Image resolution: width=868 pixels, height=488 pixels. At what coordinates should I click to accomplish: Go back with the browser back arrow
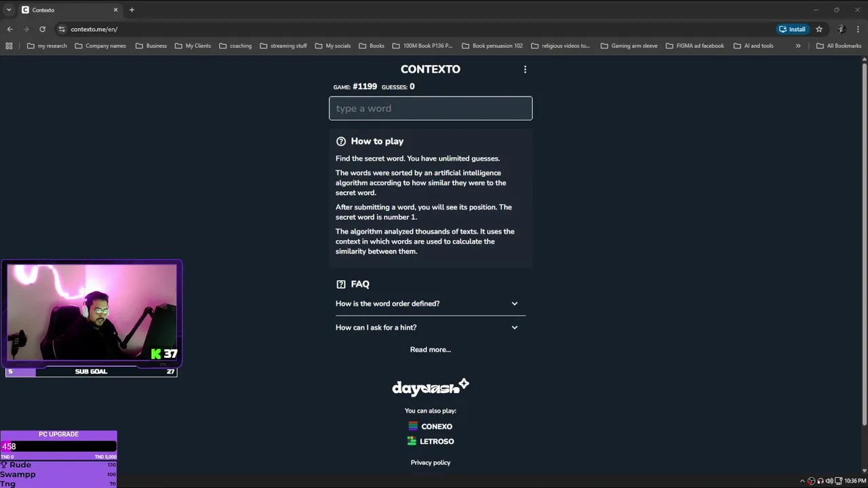click(9, 29)
